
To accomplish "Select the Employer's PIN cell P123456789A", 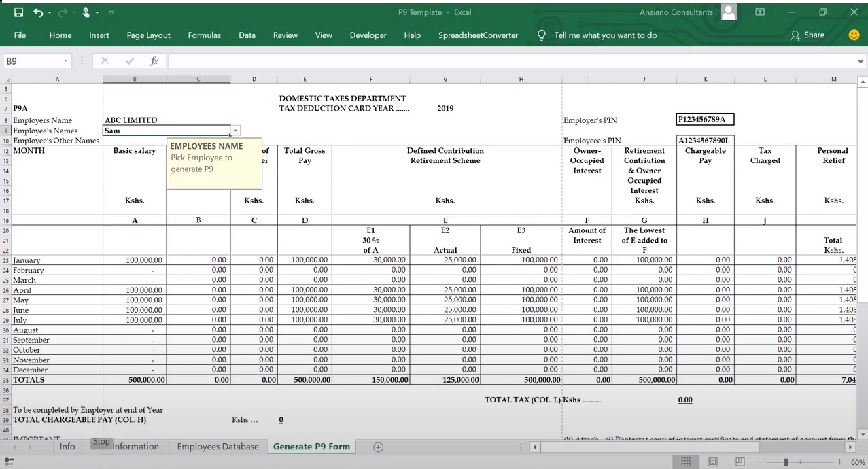I will pyautogui.click(x=706, y=120).
